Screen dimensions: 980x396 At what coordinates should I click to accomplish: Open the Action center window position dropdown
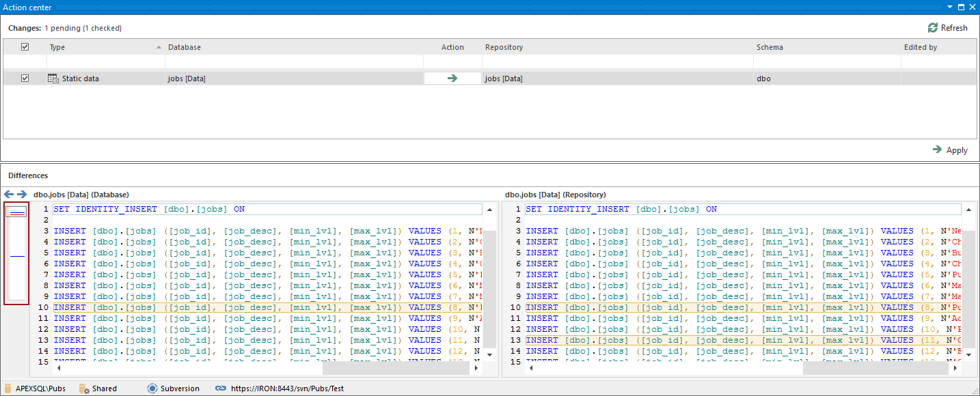(x=949, y=7)
